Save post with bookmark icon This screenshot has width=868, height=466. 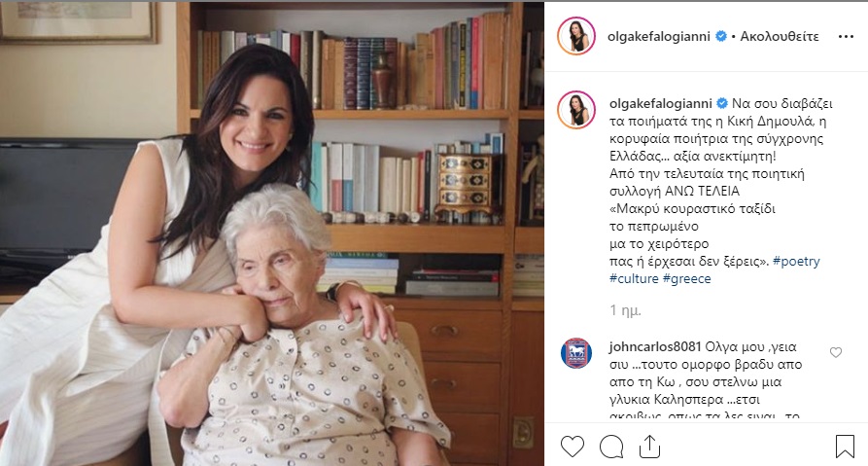point(845,447)
